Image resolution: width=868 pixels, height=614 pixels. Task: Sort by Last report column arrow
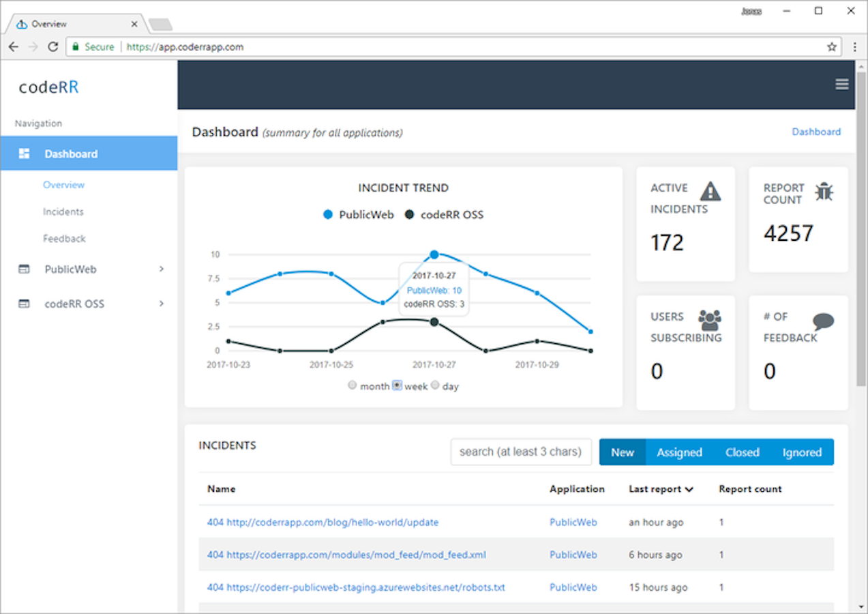(x=689, y=489)
